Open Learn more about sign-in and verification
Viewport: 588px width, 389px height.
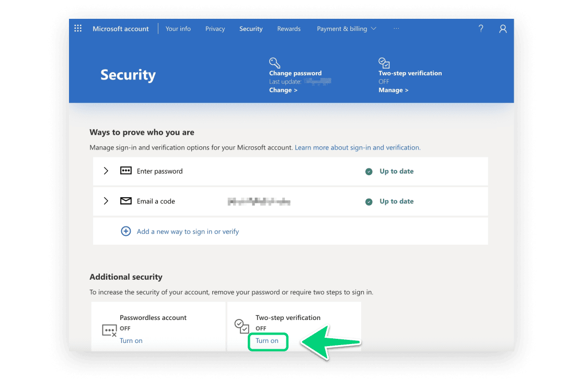coord(358,147)
